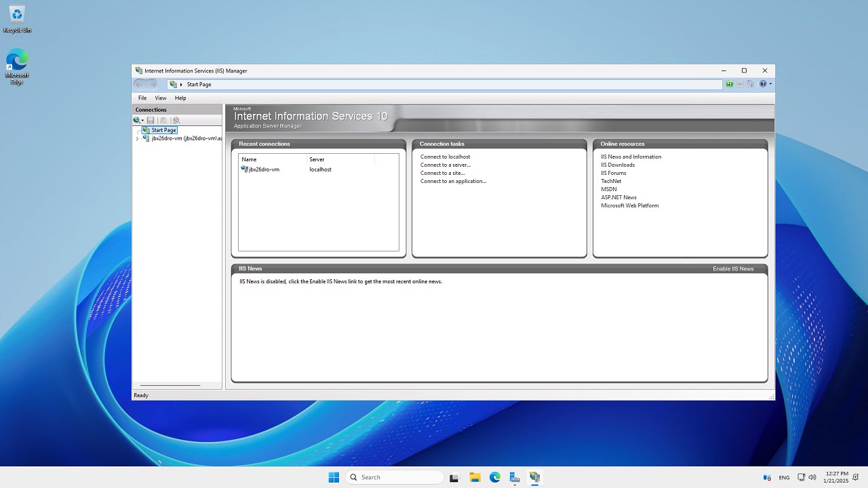Expand the jbx26dro-vm server node
Viewport: 868px width, 488px height.
(x=137, y=138)
